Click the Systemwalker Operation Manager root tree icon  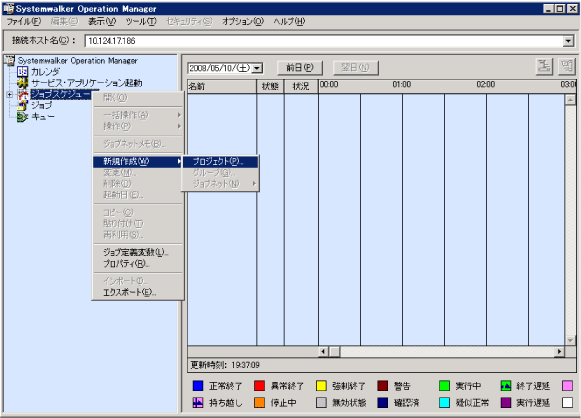pyautogui.click(x=9, y=60)
